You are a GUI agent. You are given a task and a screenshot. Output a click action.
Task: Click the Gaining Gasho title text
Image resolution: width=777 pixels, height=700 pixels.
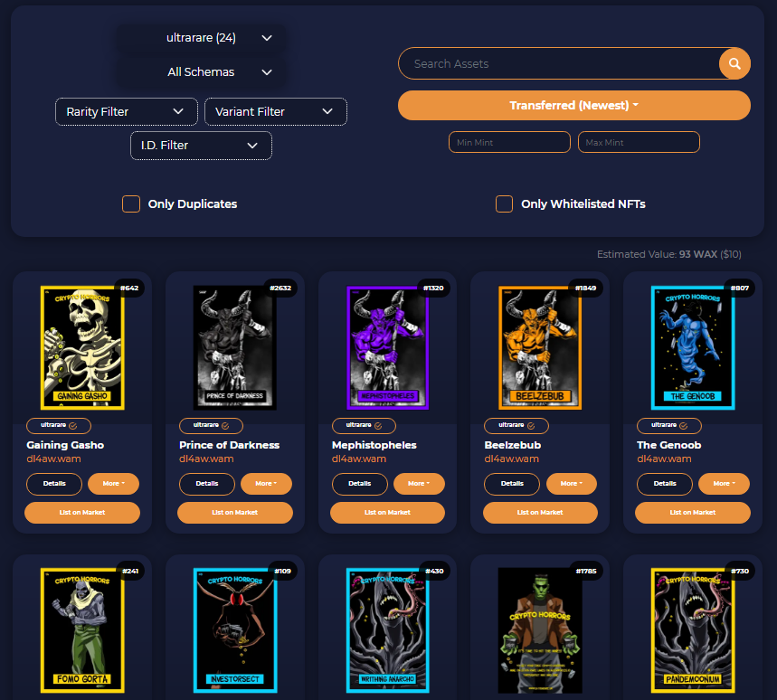click(x=65, y=445)
